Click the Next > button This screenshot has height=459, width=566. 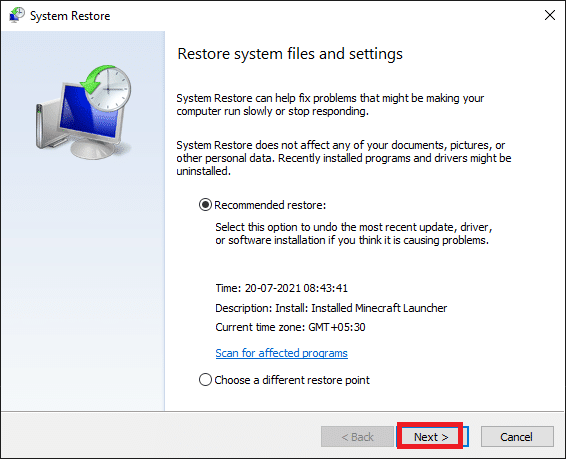(431, 437)
